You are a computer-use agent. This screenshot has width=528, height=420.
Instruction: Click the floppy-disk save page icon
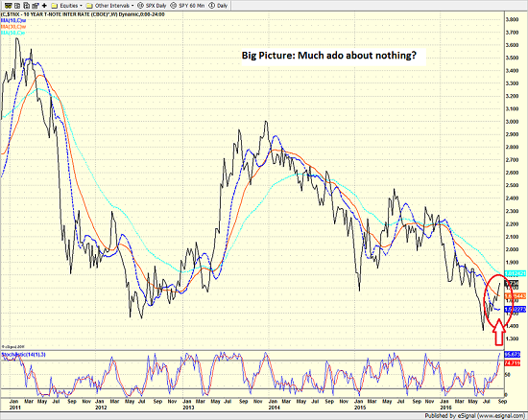(26, 6)
